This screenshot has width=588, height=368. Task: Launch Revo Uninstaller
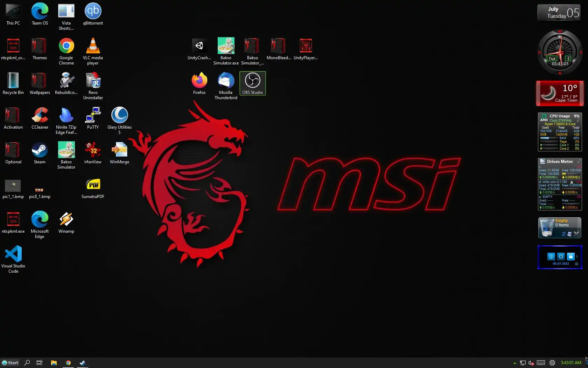click(93, 86)
